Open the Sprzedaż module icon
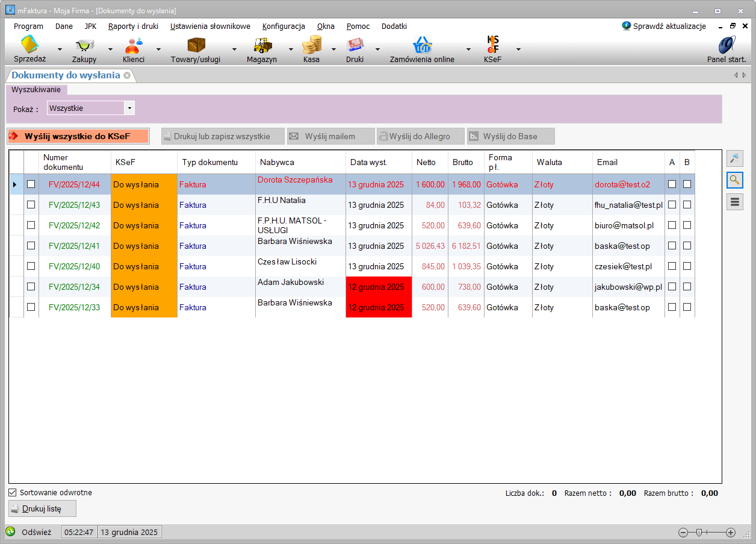756x544 pixels. [x=29, y=46]
